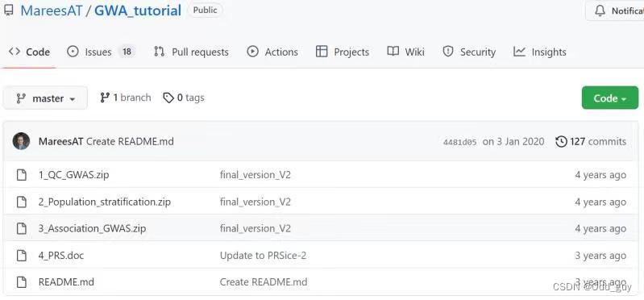644x300 pixels.
Task: Open the GWA_tutorial repository link
Action: click(x=138, y=10)
